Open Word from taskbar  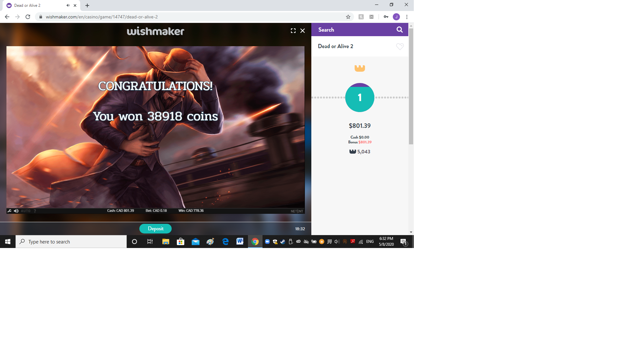240,242
